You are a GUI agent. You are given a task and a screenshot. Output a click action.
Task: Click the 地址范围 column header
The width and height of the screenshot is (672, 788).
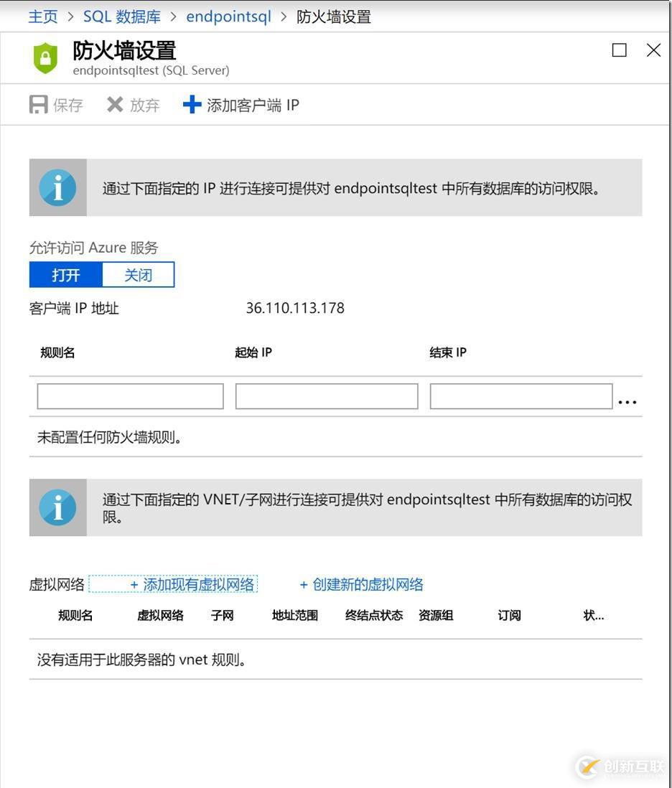tap(295, 615)
